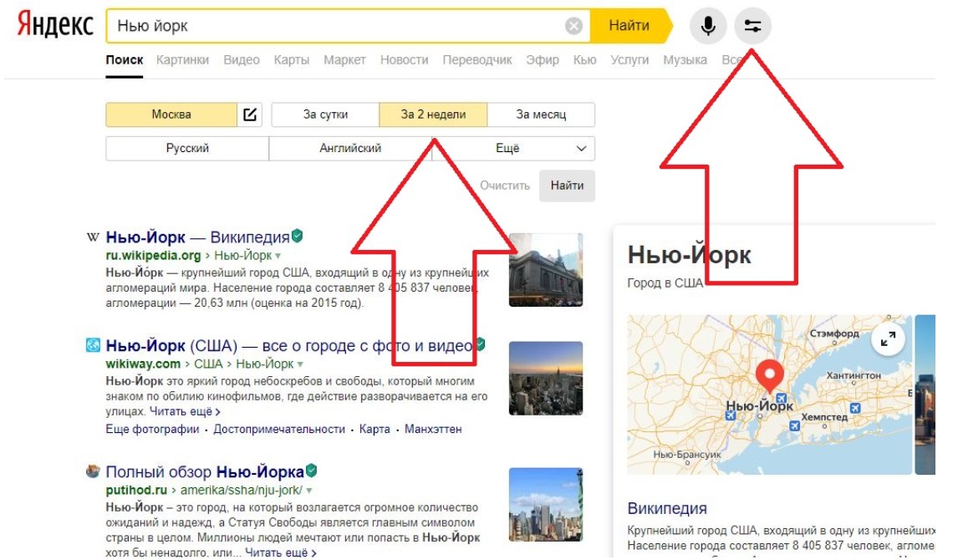Screen dimensions: 953x560
Task: Click the gray Найти filter button
Action: tap(567, 186)
